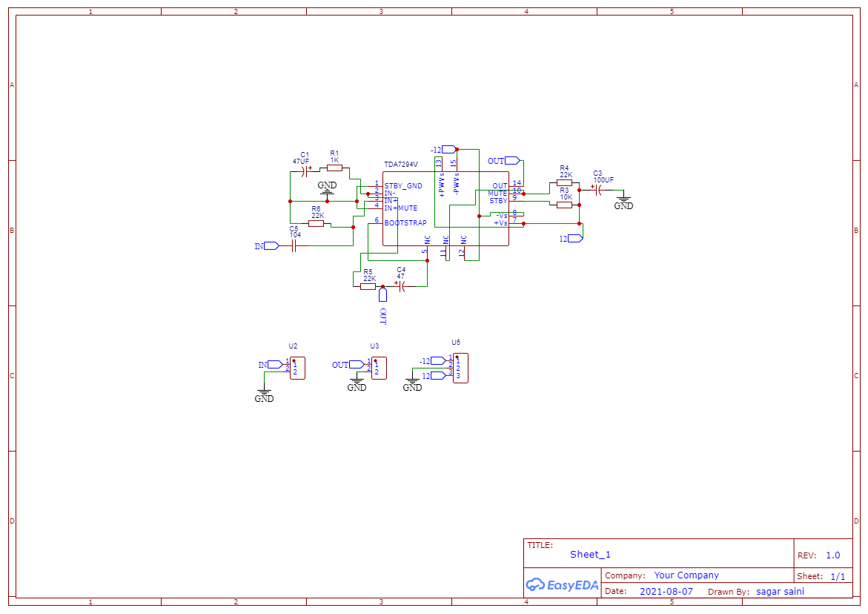Image resolution: width=868 pixels, height=614 pixels.
Task: Click the drawn by name sagar saini
Action: coord(780,591)
